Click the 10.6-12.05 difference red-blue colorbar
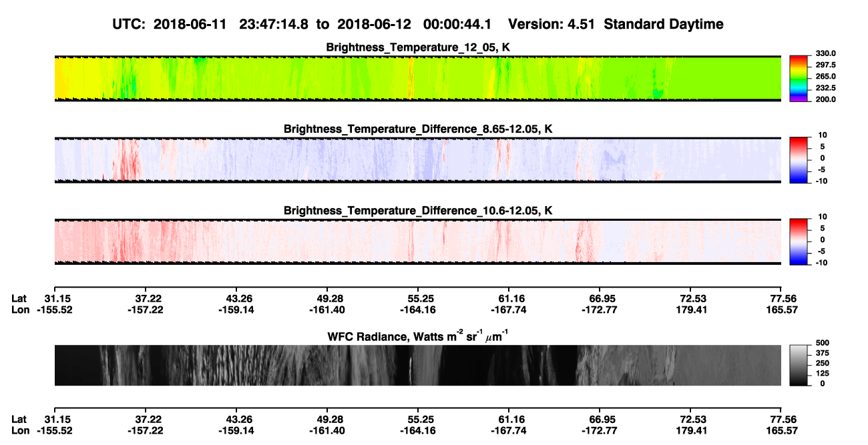The height and width of the screenshot is (445, 868). click(x=799, y=240)
